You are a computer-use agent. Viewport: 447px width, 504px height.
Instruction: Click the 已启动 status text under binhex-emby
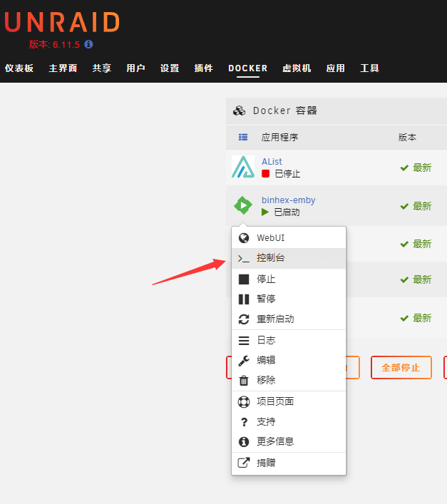coord(287,212)
